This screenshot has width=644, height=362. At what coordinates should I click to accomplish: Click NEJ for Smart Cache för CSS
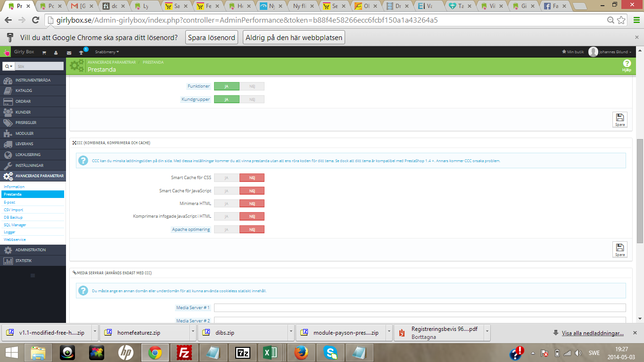coord(252,178)
